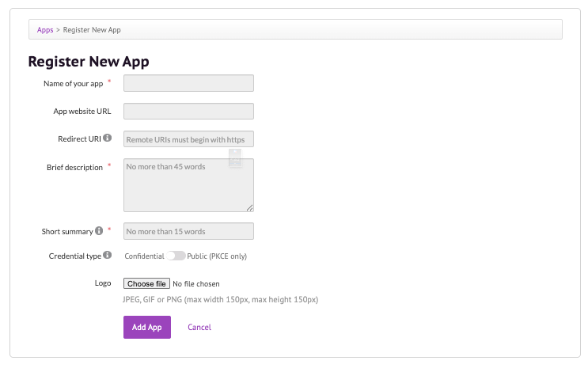Viewport: 588px width, 368px height.
Task: Click the App website URL input
Action: click(x=188, y=111)
